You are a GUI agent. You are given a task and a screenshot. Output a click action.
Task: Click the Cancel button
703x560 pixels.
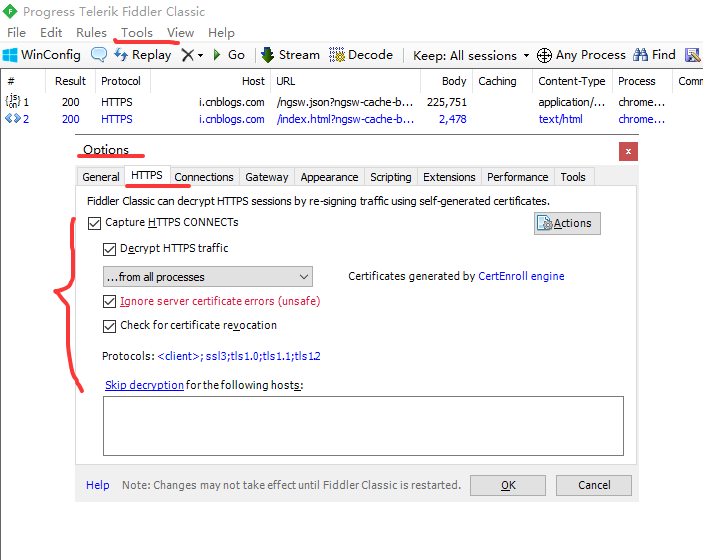point(594,486)
